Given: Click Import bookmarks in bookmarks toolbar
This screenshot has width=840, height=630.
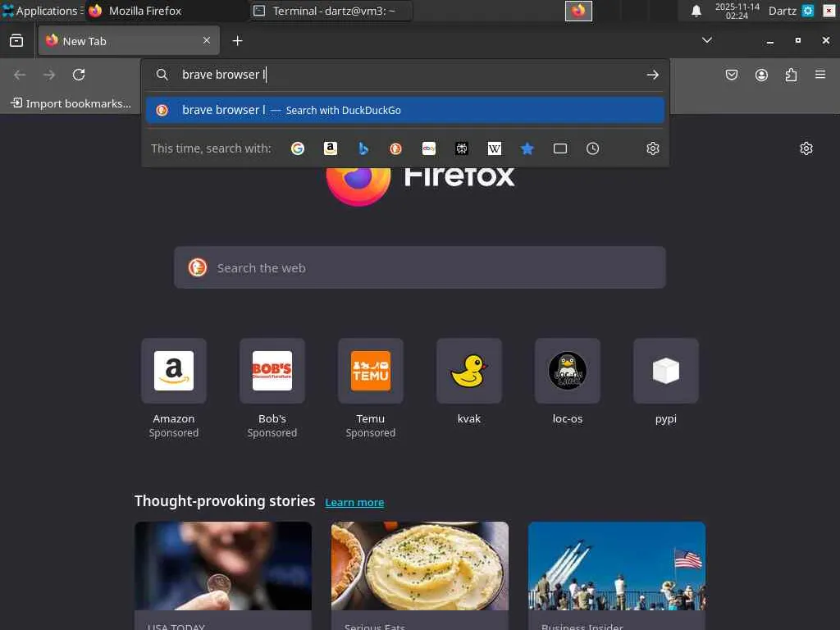Looking at the screenshot, I should click(x=71, y=103).
